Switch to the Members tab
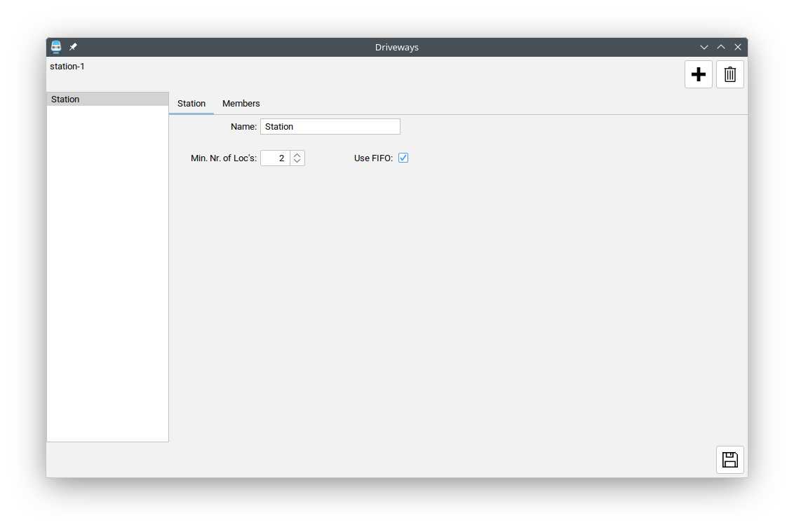Image resolution: width=794 pixels, height=532 pixels. 241,104
